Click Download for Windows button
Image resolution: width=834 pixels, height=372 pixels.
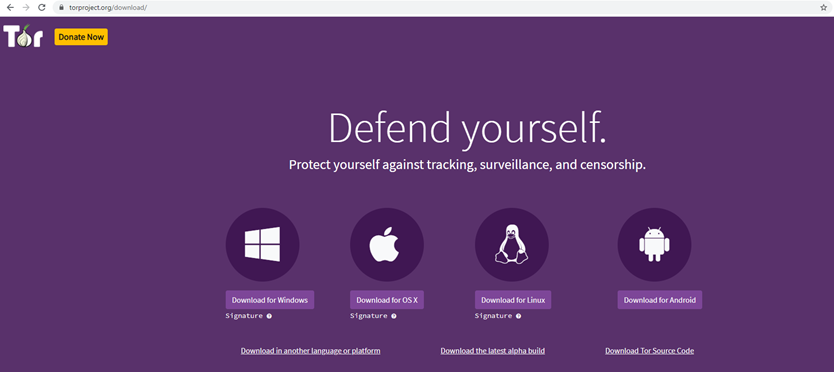(270, 300)
